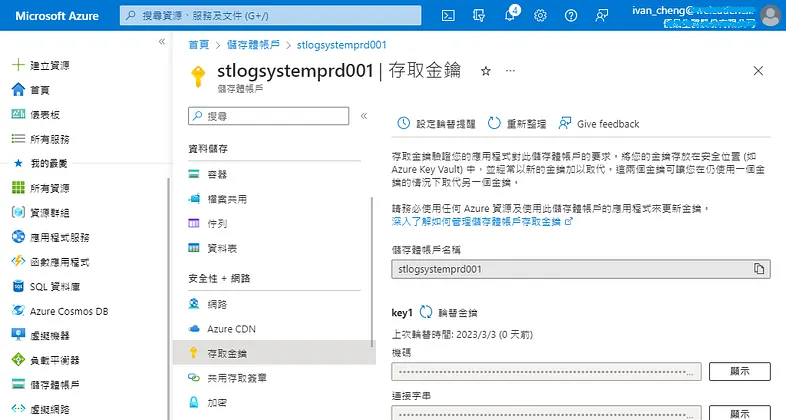Click the resource menu scrollbar
786x420 pixels.
pos(372,272)
